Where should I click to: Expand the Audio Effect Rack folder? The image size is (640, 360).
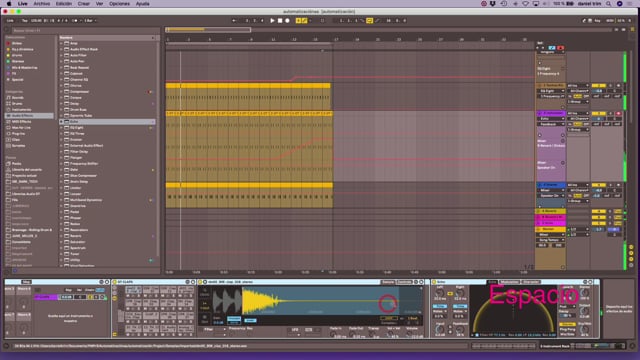(x=62, y=49)
